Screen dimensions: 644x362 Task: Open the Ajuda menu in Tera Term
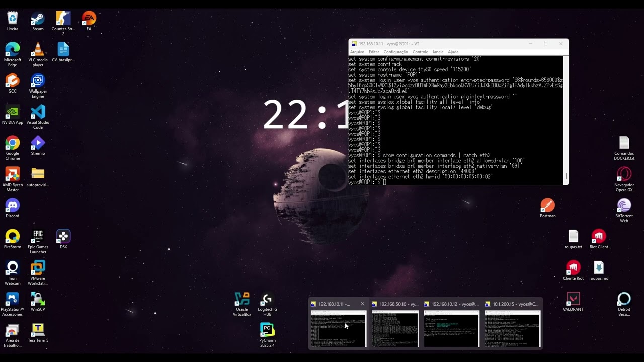point(453,52)
